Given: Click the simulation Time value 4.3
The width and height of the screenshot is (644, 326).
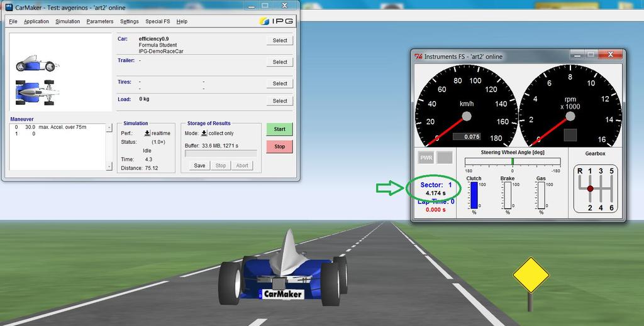Looking at the screenshot, I should [148, 159].
